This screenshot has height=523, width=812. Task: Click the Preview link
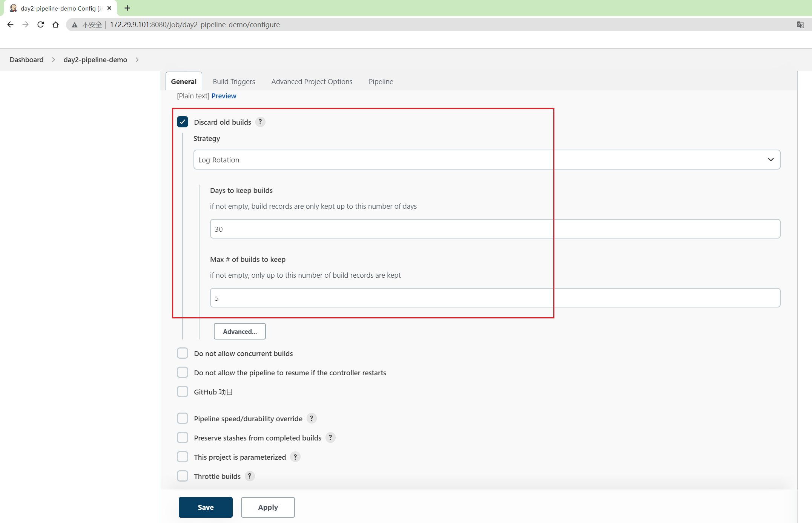[x=224, y=96]
